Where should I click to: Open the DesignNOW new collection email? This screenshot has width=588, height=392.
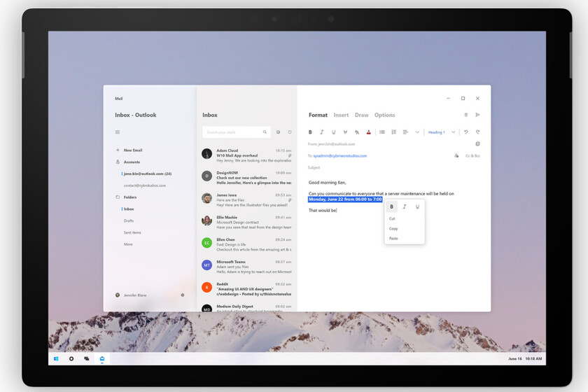pyautogui.click(x=246, y=177)
